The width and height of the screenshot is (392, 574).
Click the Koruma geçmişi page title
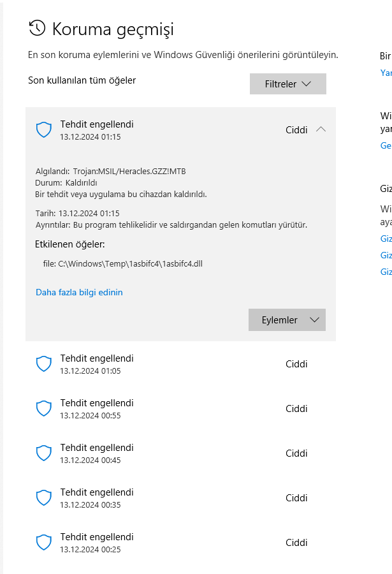113,29
